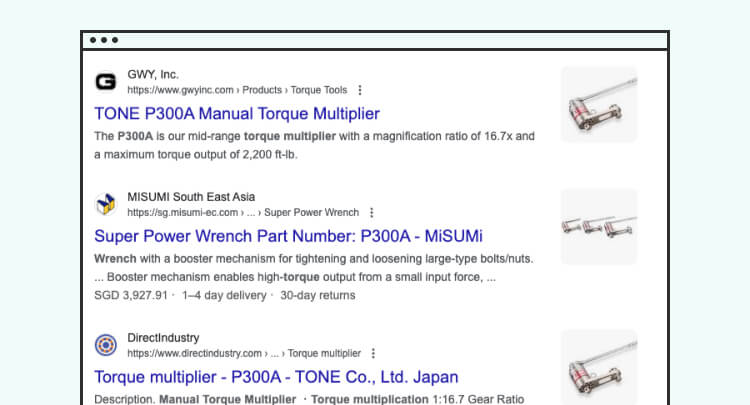750x405 pixels.
Task: Click the MISUMI South East Asia site name
Action: (191, 197)
